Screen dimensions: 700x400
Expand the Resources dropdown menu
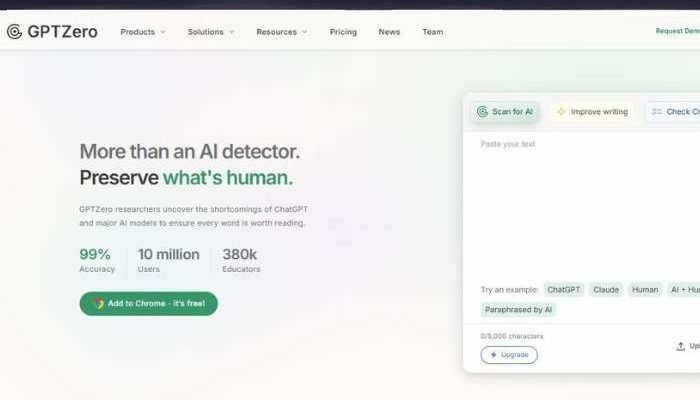pos(281,32)
